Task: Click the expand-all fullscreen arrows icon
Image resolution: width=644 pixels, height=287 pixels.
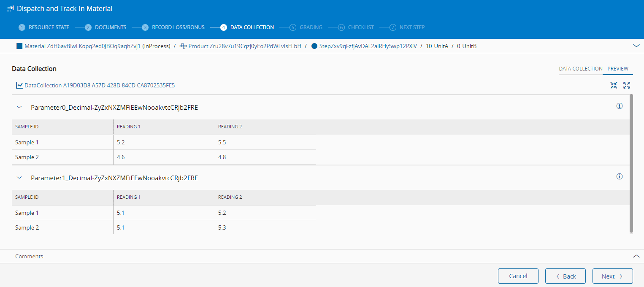Action: pyautogui.click(x=627, y=85)
